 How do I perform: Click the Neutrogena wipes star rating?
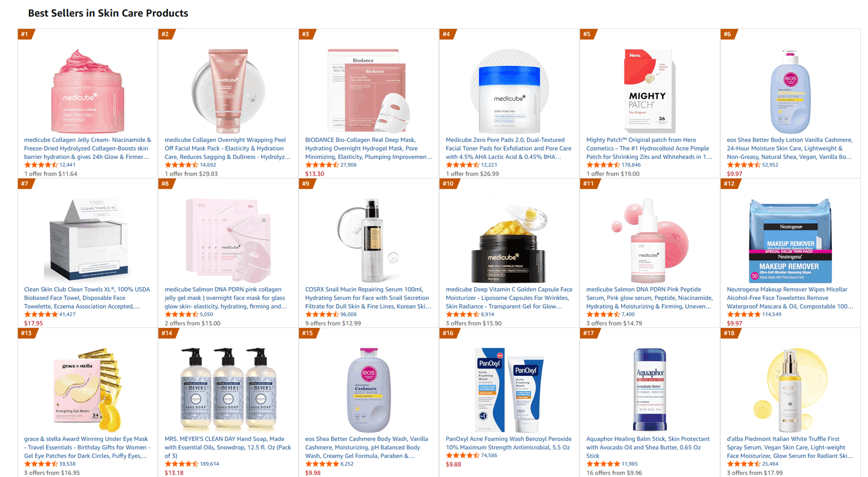click(754, 315)
